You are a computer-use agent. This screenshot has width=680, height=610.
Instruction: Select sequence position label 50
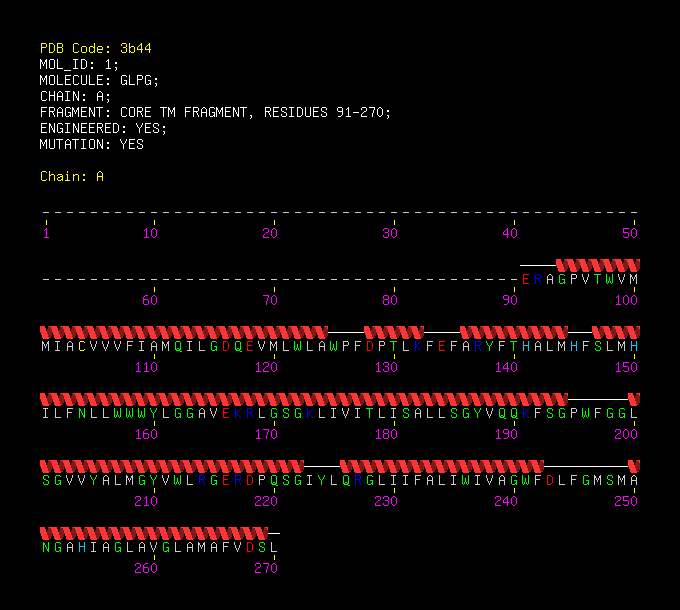point(630,233)
